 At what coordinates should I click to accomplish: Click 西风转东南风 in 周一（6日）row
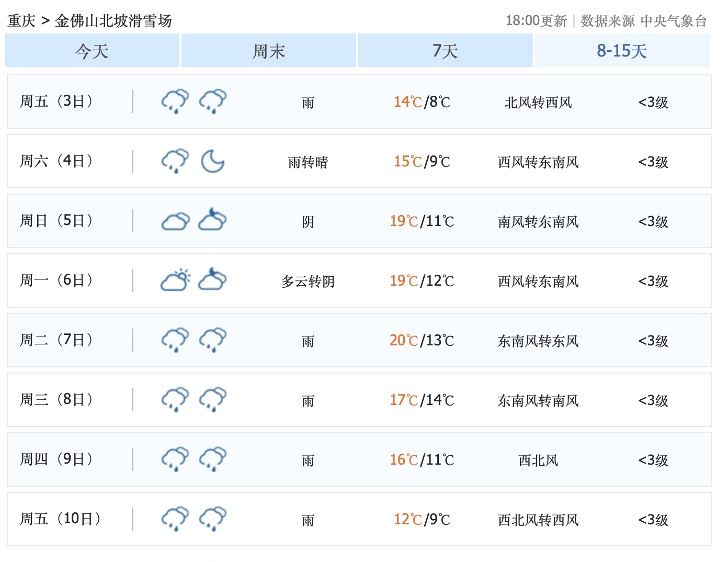[538, 282]
